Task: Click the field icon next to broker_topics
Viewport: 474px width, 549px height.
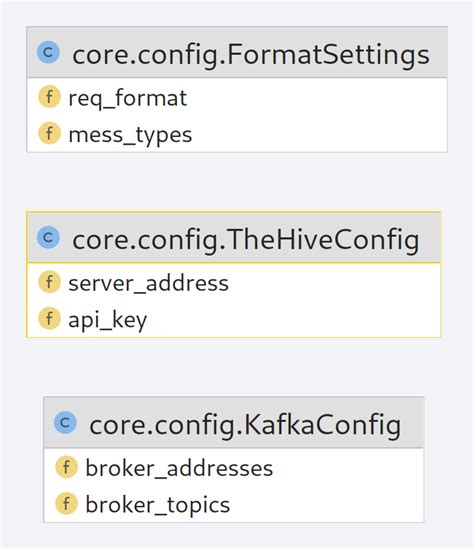Action: coord(66,503)
